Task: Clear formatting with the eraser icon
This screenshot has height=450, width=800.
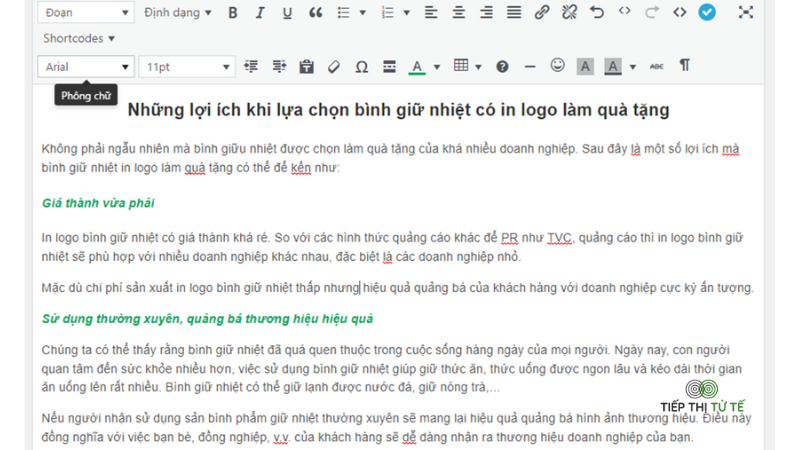Action: (334, 67)
